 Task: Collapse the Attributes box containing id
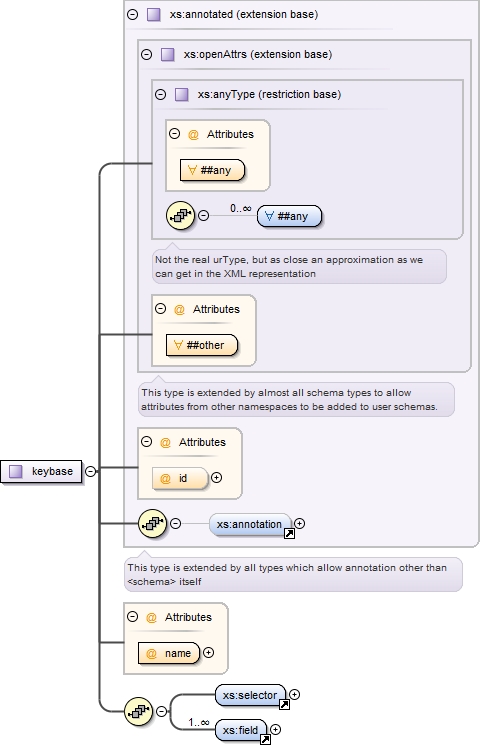[147, 442]
